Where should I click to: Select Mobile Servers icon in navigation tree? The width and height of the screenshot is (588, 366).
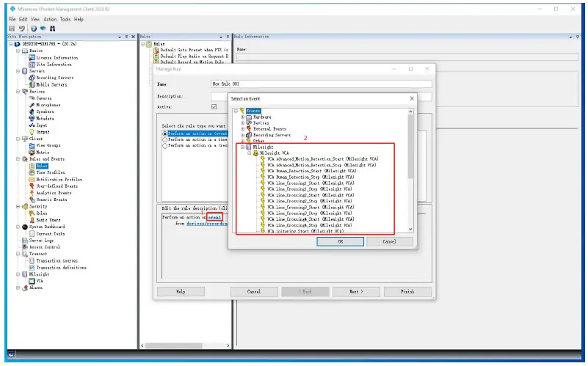click(x=32, y=84)
